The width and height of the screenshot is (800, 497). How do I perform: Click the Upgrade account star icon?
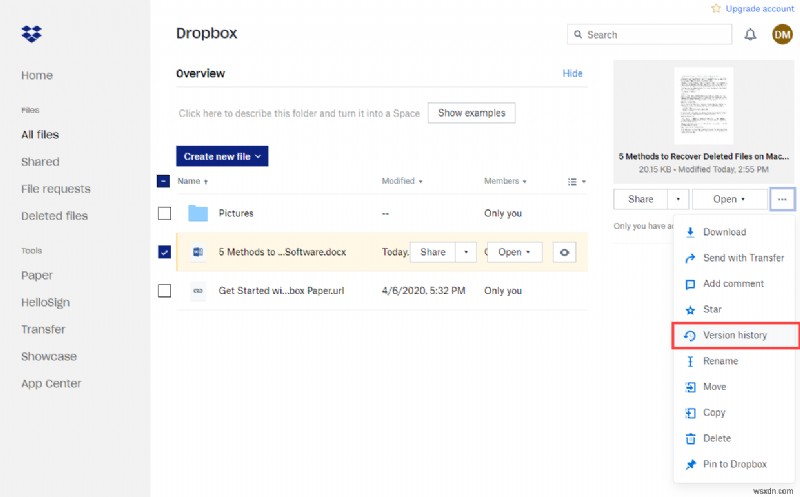[716, 9]
